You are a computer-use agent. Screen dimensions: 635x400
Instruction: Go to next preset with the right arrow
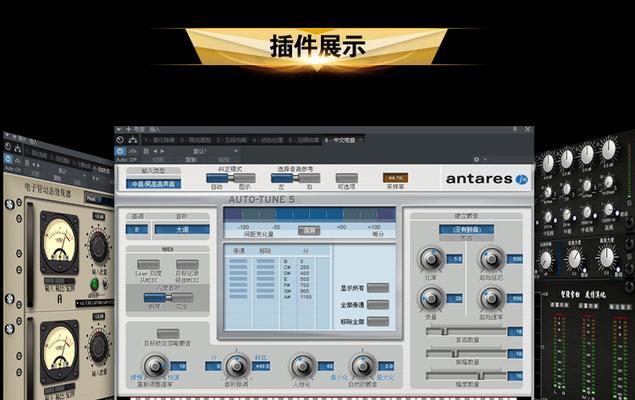tap(162, 151)
